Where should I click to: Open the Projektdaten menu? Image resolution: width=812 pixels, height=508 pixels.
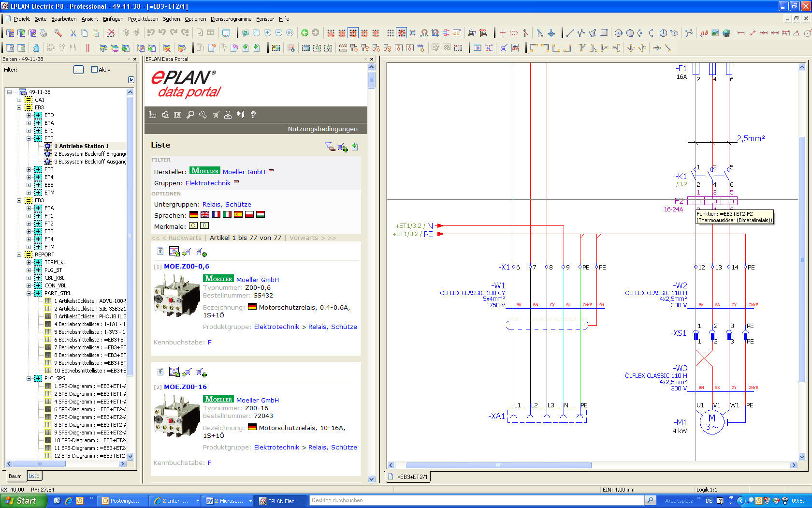pos(143,19)
